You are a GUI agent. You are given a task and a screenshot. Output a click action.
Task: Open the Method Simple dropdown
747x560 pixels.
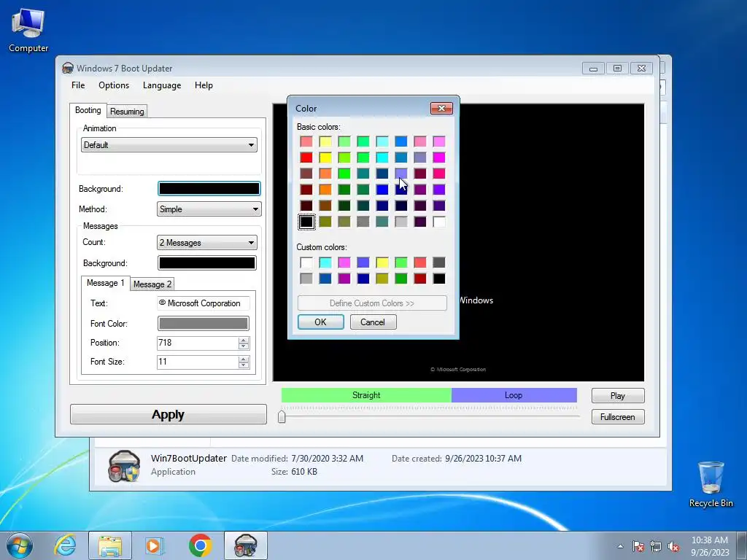point(209,209)
